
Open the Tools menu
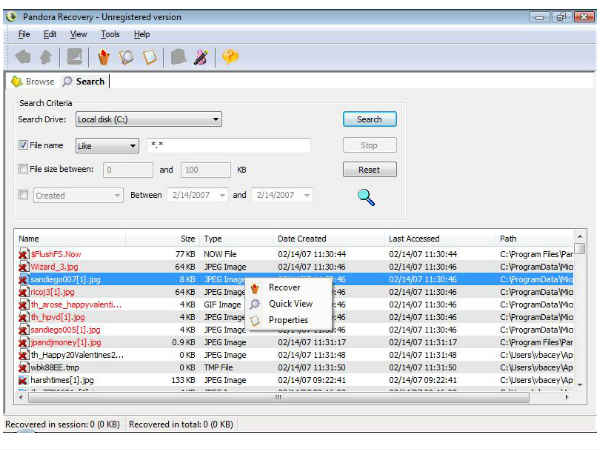[110, 34]
